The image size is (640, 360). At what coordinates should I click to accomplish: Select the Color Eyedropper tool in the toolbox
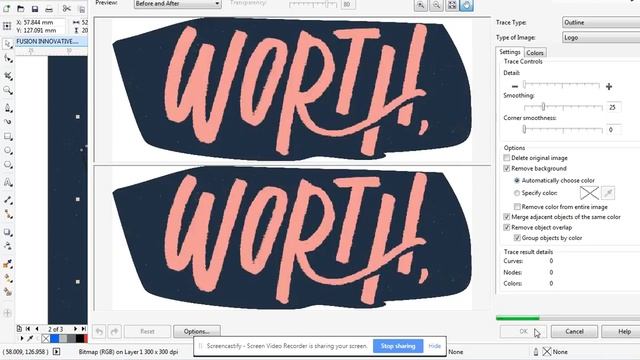[x=7, y=264]
